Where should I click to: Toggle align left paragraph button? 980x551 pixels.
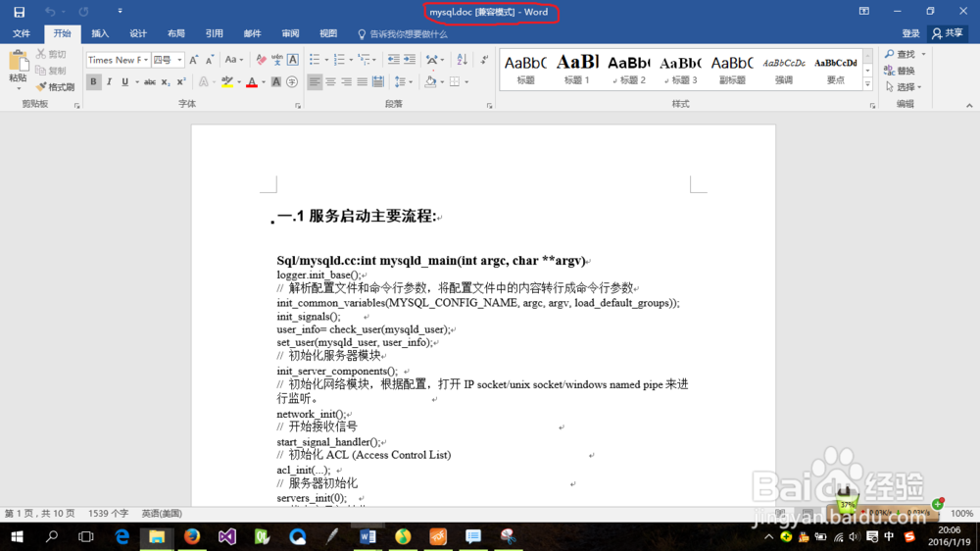tap(315, 82)
